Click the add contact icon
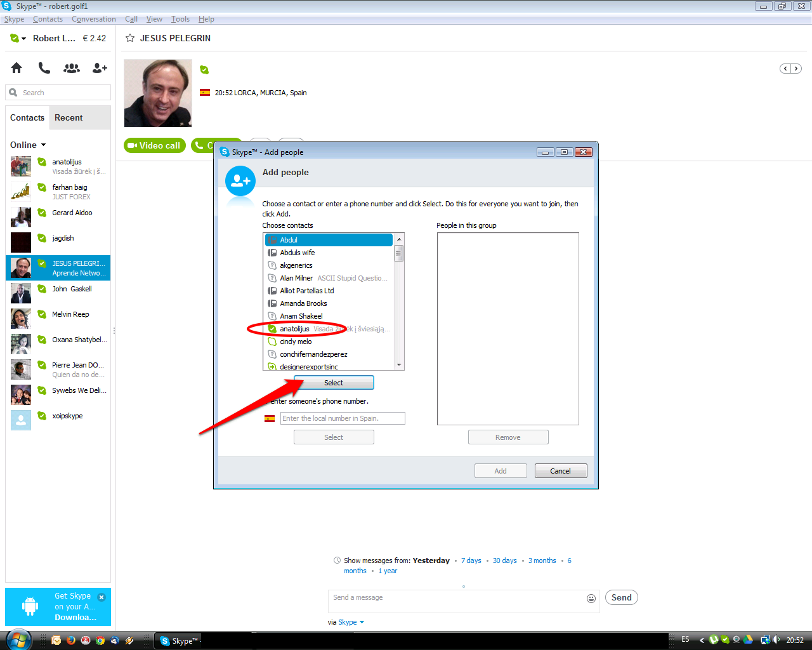This screenshot has height=650, width=812. [x=100, y=67]
